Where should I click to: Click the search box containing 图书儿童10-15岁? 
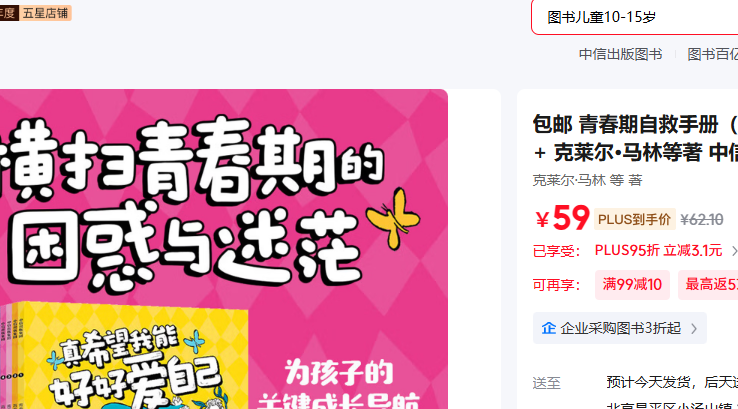click(x=634, y=17)
